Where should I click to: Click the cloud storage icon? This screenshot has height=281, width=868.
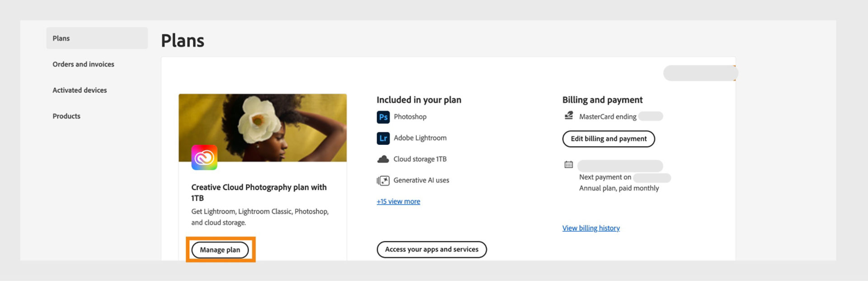point(383,159)
